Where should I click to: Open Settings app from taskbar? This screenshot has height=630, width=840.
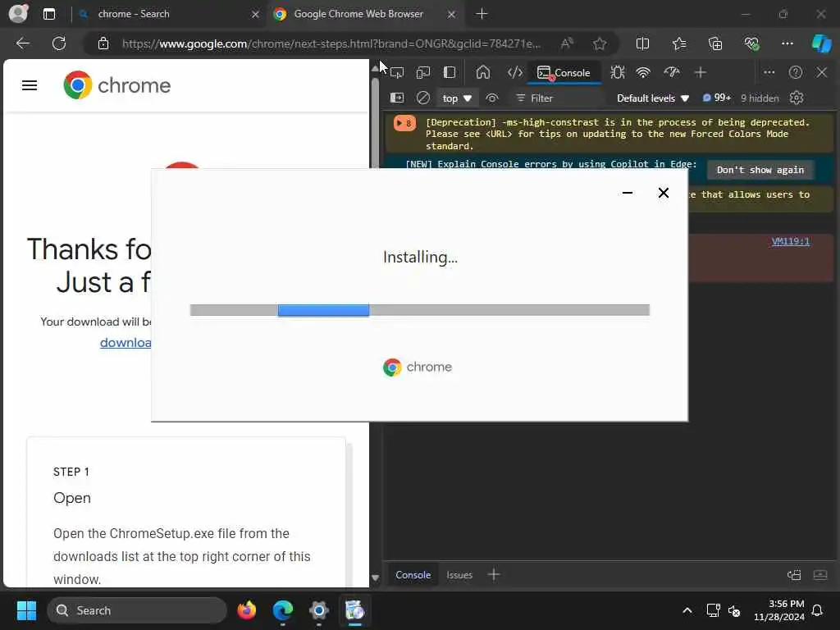pos(319,610)
